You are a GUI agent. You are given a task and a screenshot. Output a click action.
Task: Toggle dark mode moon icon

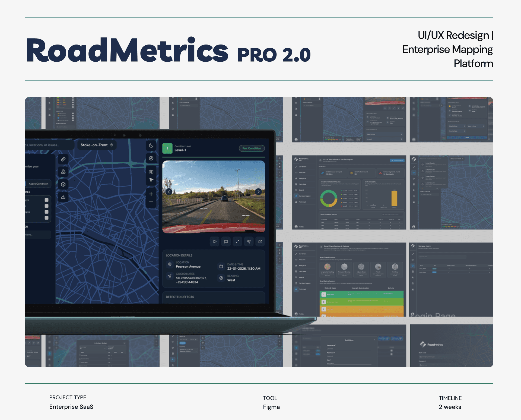151,146
